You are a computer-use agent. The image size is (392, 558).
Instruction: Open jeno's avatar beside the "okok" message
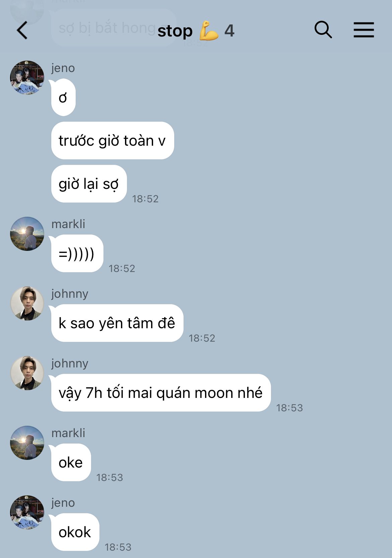tap(27, 512)
